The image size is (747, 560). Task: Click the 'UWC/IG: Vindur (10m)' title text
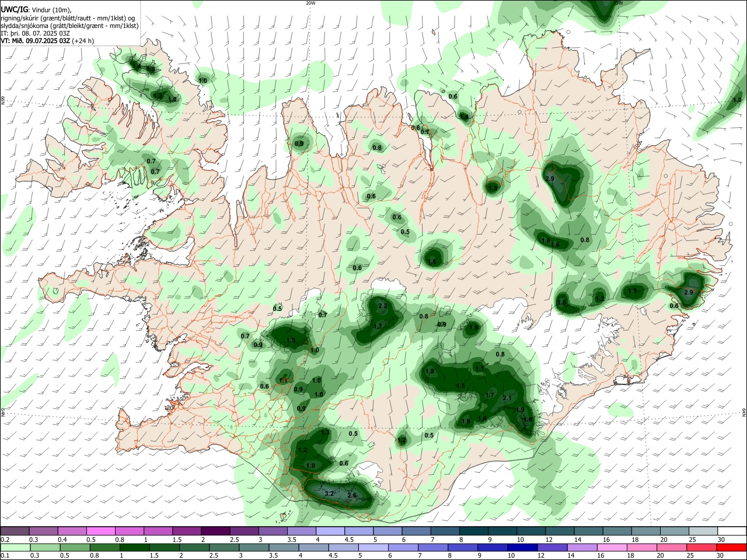[x=36, y=10]
